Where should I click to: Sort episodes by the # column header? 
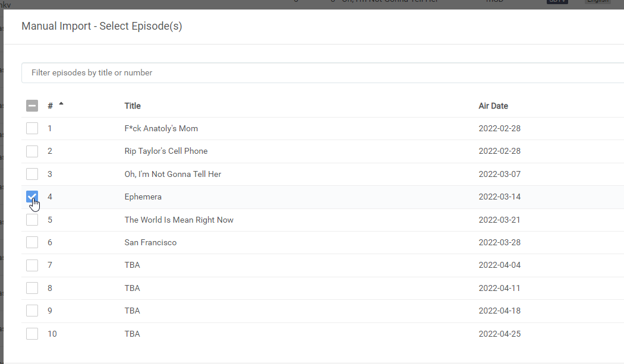tap(50, 105)
